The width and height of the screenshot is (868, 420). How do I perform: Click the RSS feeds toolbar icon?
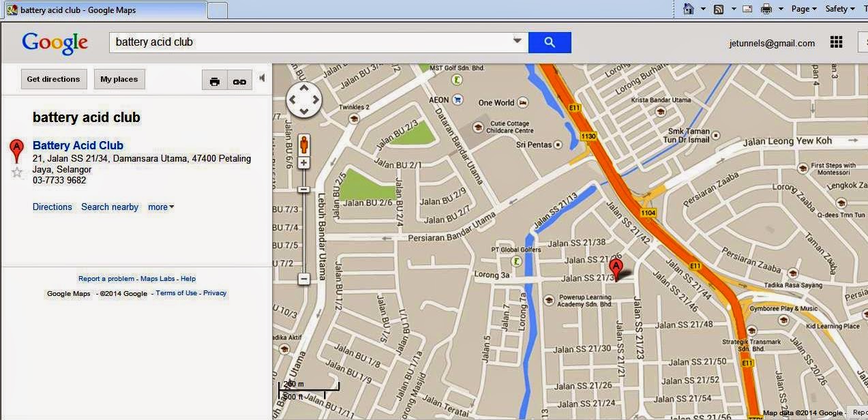tap(719, 9)
